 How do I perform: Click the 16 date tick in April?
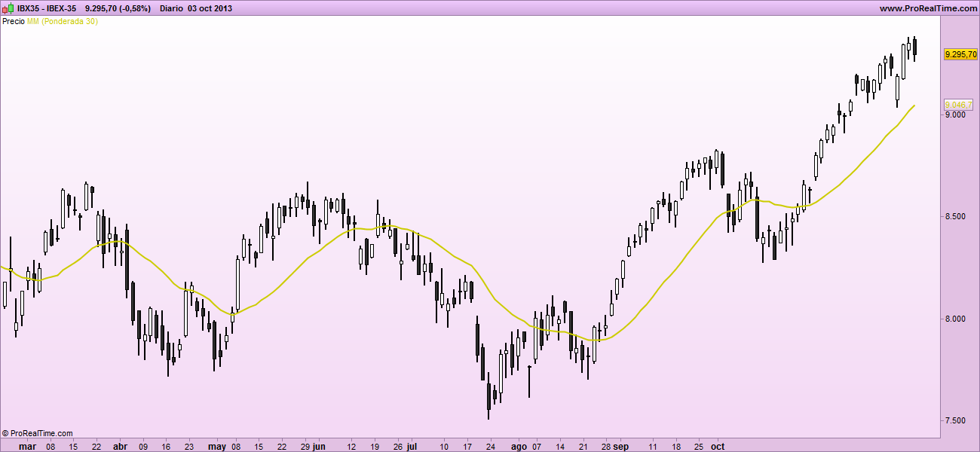(x=167, y=446)
